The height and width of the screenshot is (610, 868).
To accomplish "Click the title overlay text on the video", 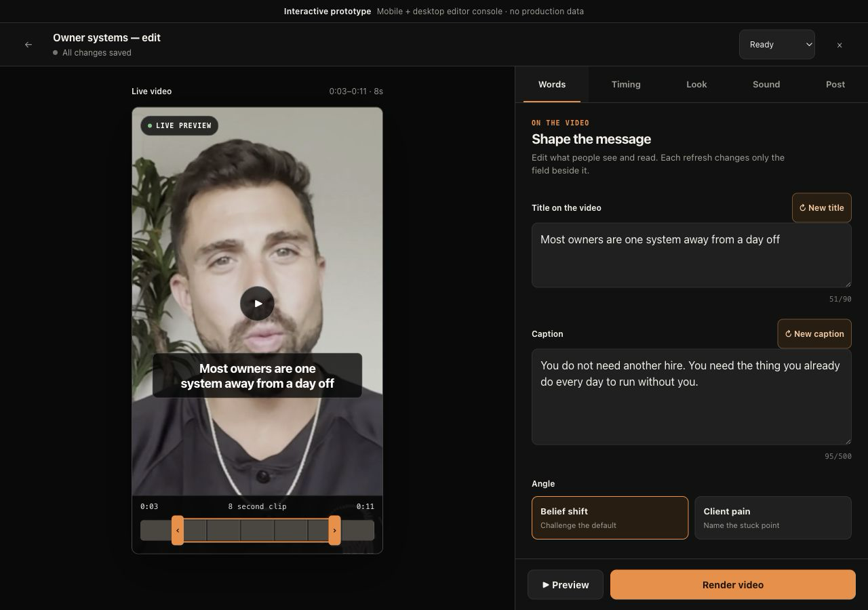I will (257, 375).
